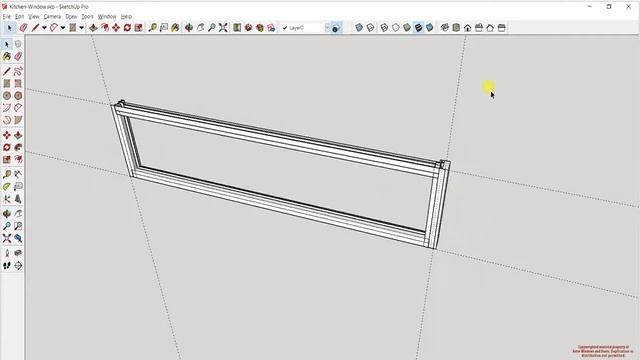Image resolution: width=640 pixels, height=360 pixels.
Task: Open the Layer0 layer dropdown
Action: [305, 28]
